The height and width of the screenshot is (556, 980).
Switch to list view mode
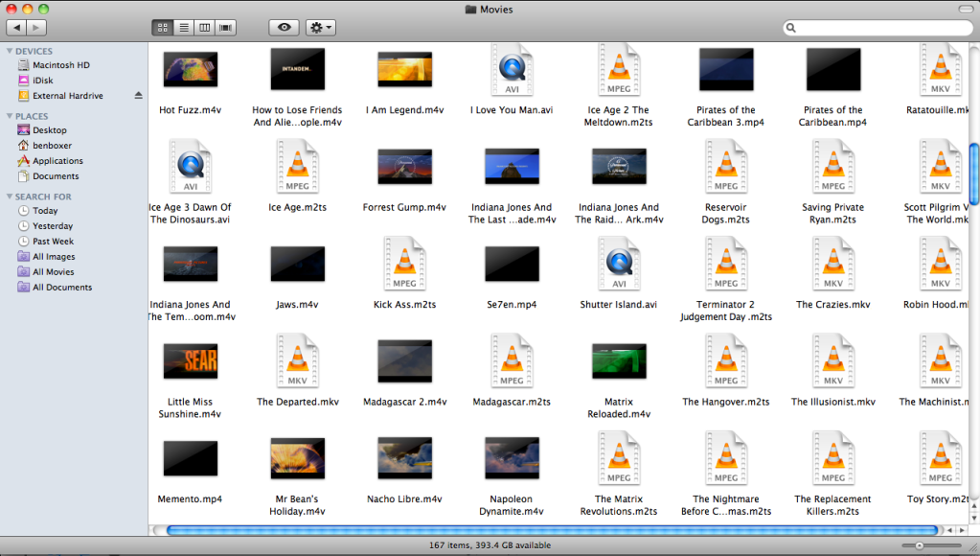184,28
